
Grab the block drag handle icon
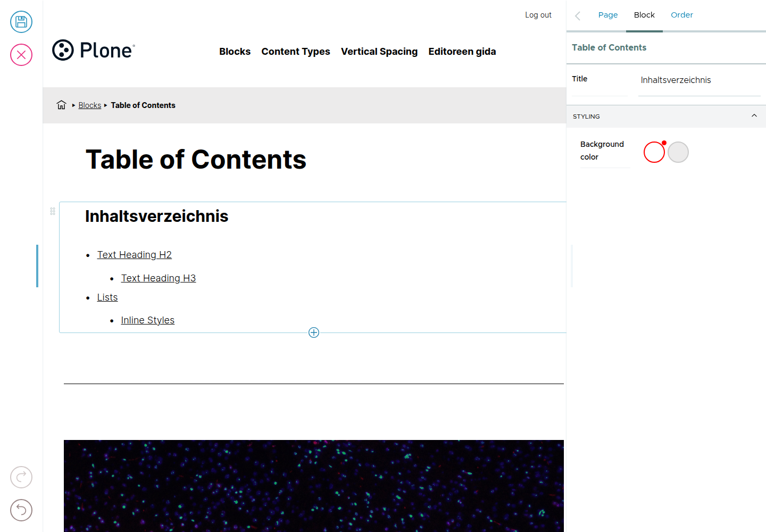coord(53,211)
